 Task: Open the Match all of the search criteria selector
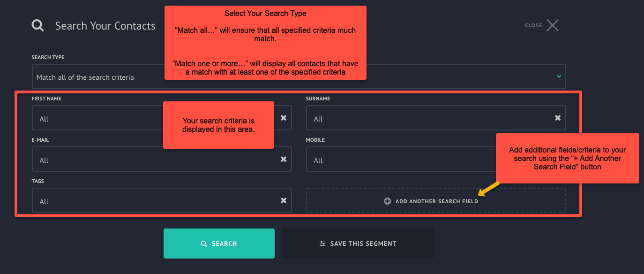pos(299,76)
